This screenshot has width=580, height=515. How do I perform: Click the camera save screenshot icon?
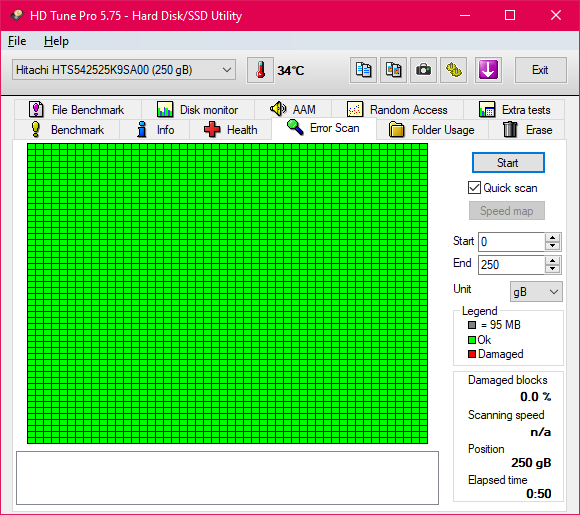click(423, 70)
